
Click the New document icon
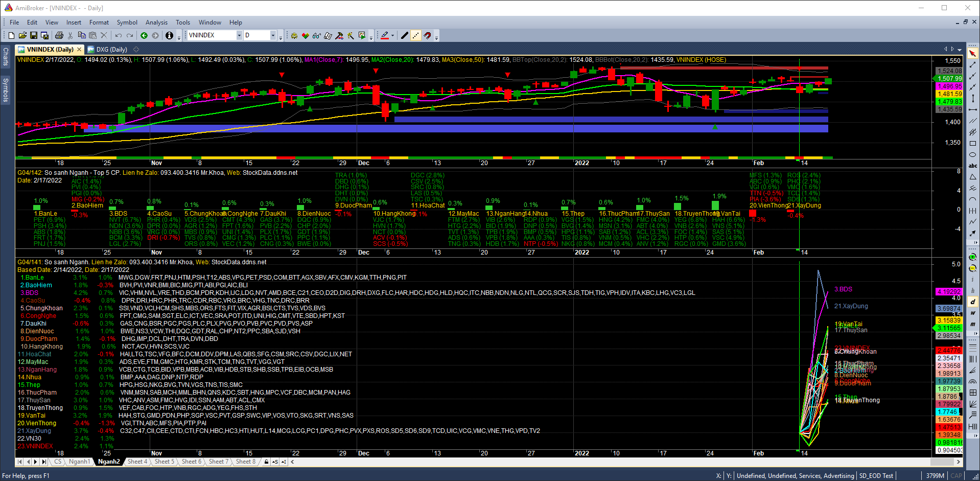tap(11, 35)
